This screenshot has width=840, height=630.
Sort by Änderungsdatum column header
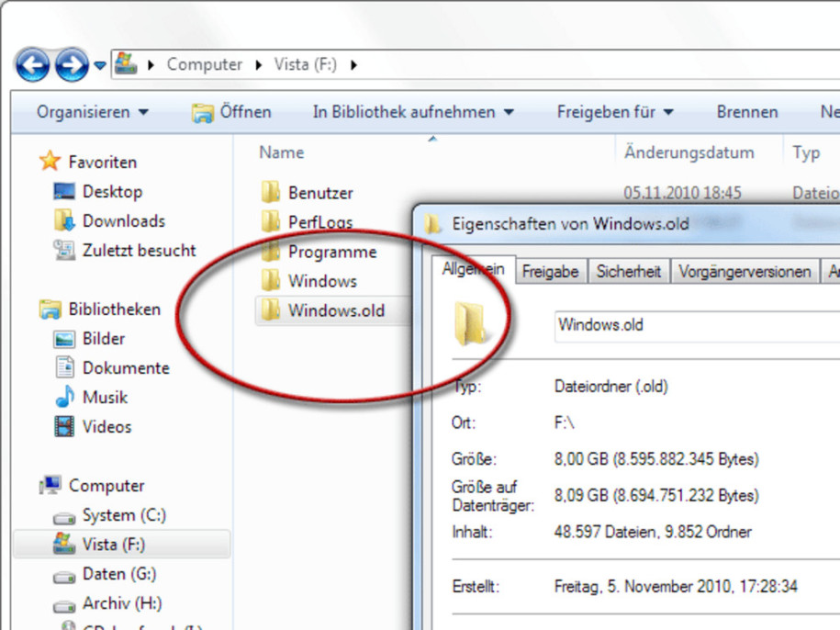click(689, 152)
